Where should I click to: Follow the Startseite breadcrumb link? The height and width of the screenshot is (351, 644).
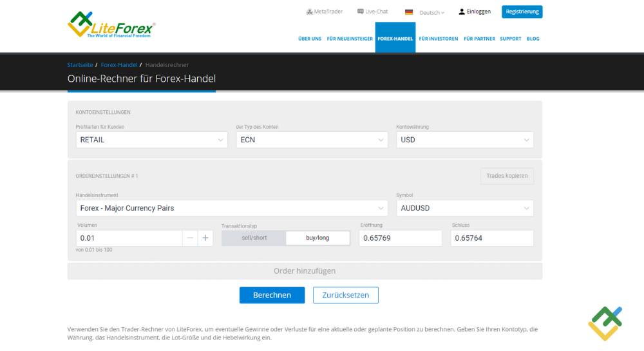[80, 65]
